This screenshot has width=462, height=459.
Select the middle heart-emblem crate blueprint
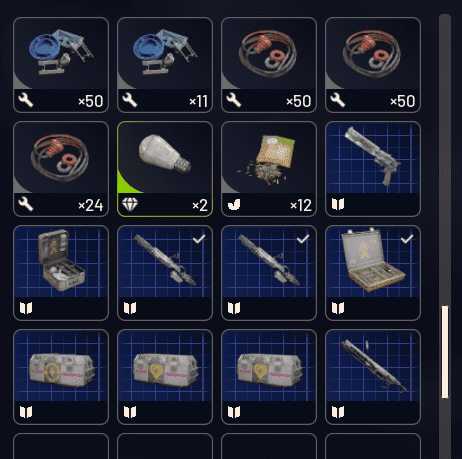pos(165,377)
